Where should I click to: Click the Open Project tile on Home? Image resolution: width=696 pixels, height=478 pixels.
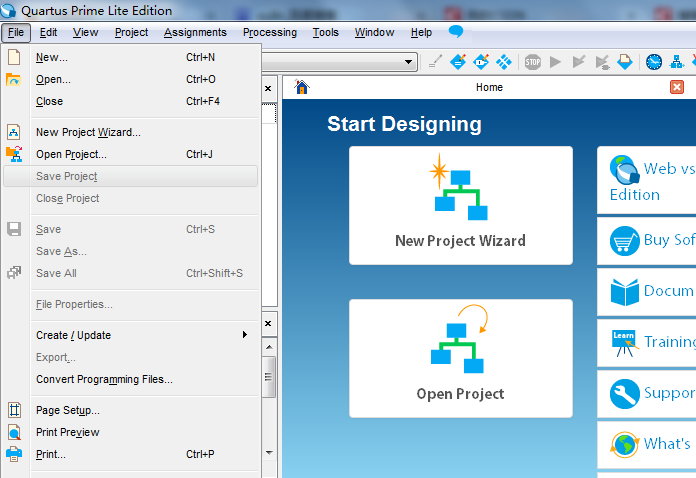coord(460,358)
